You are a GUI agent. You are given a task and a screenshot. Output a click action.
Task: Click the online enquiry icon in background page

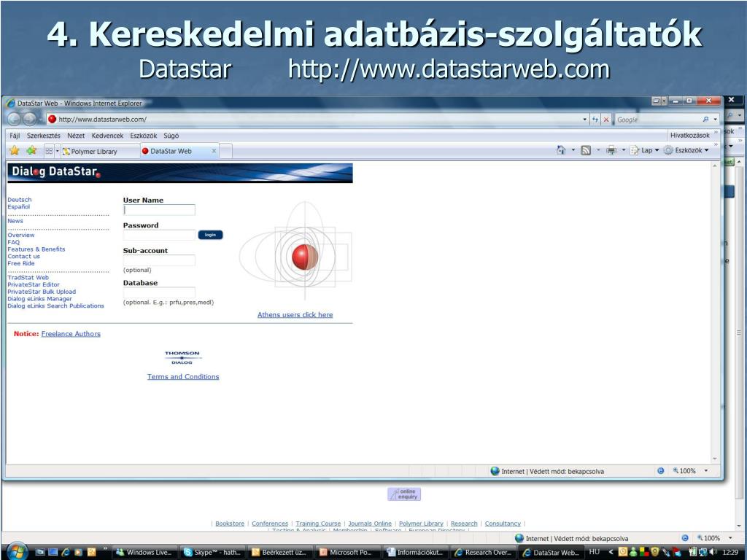pos(404,494)
